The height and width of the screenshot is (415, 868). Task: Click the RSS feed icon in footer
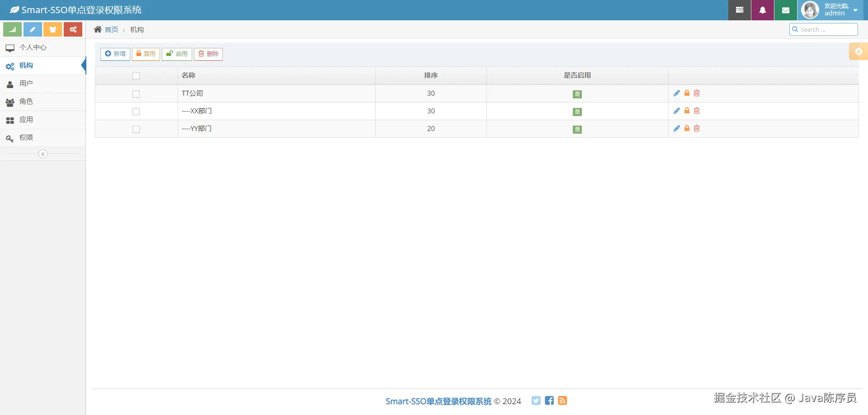pos(562,401)
